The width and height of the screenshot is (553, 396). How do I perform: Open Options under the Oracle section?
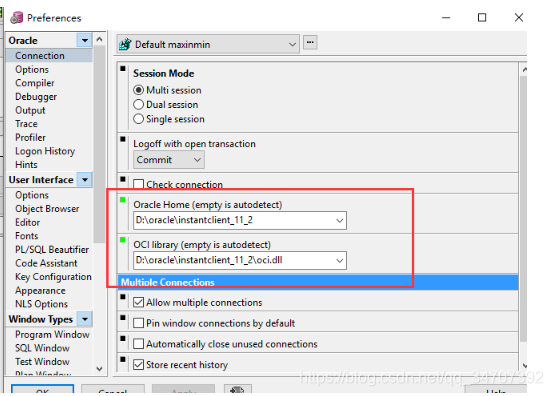pyautogui.click(x=32, y=69)
